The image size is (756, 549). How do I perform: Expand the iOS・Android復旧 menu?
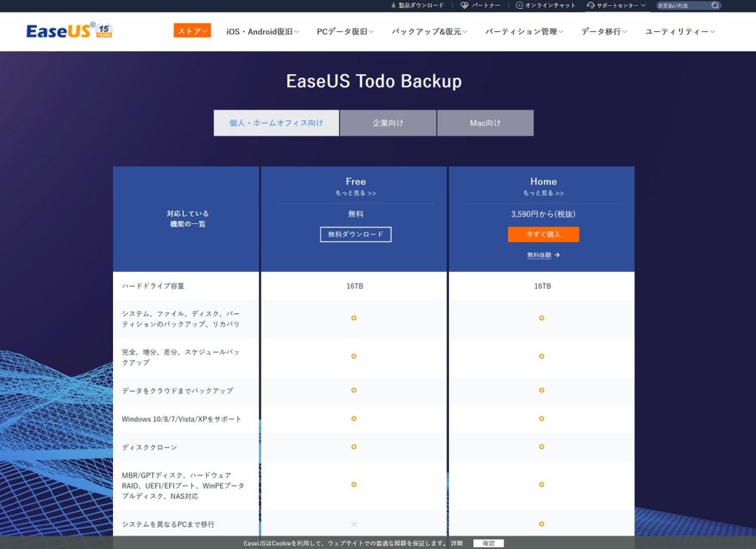(x=262, y=31)
